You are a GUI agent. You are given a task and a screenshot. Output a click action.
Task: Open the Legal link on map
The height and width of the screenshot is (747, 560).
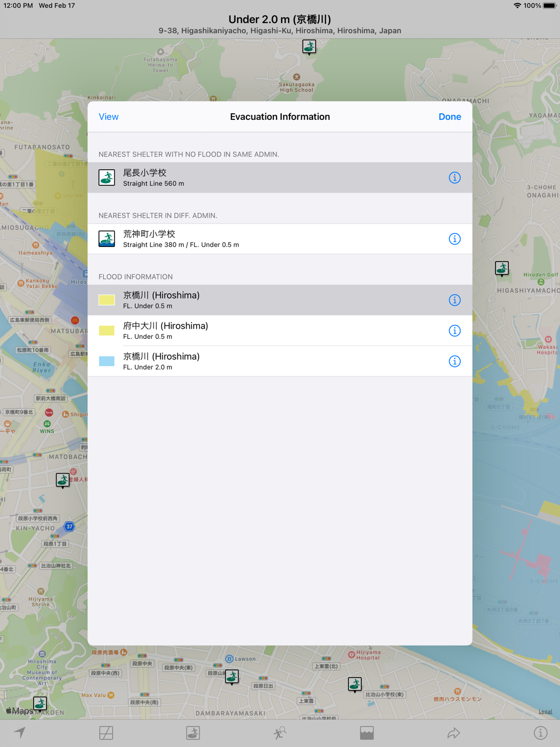point(545,712)
